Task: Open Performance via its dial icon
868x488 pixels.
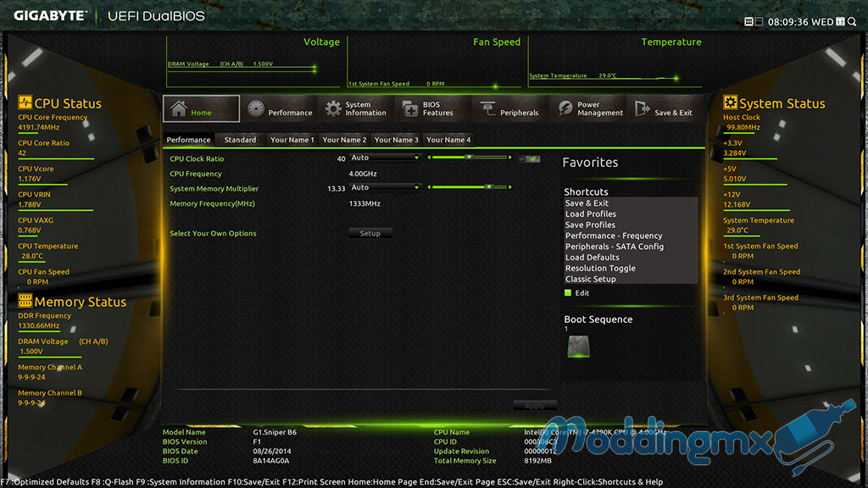Action: point(256,109)
